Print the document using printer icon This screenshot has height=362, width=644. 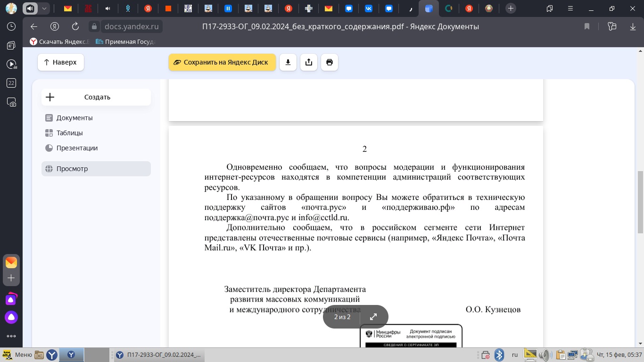[330, 62]
